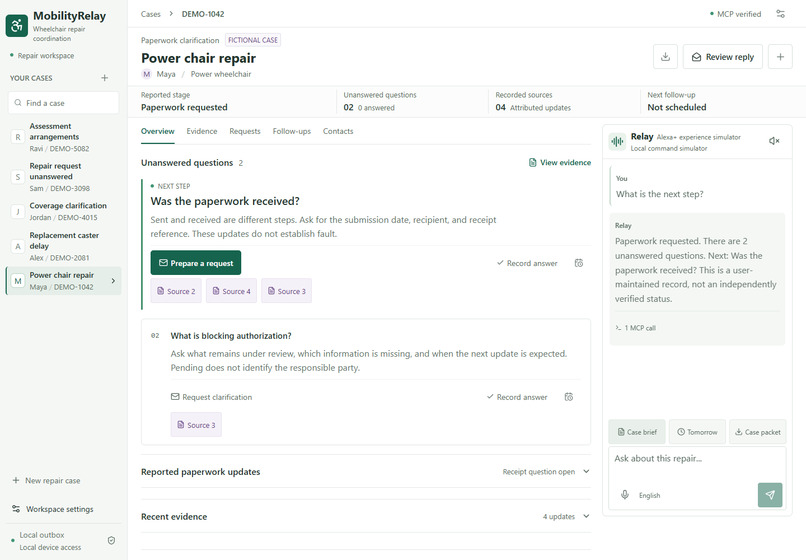The image size is (806, 560).
Task: Open the Follow-ups tab
Action: (291, 131)
